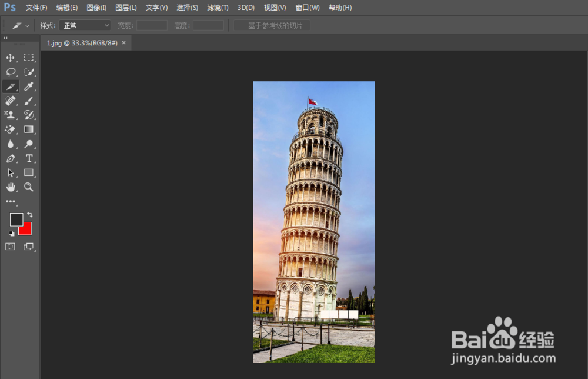This screenshot has width=588, height=379.
Task: Select the Move tool
Action: point(11,58)
